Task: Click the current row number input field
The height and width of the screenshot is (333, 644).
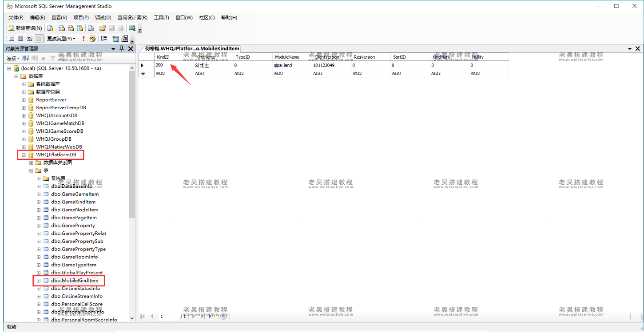Action: 168,316
